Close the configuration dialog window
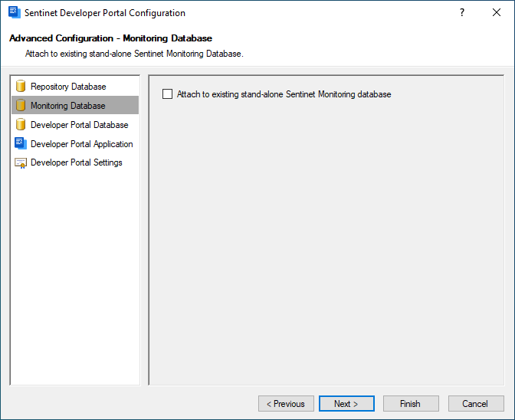The width and height of the screenshot is (515, 420). click(x=497, y=12)
